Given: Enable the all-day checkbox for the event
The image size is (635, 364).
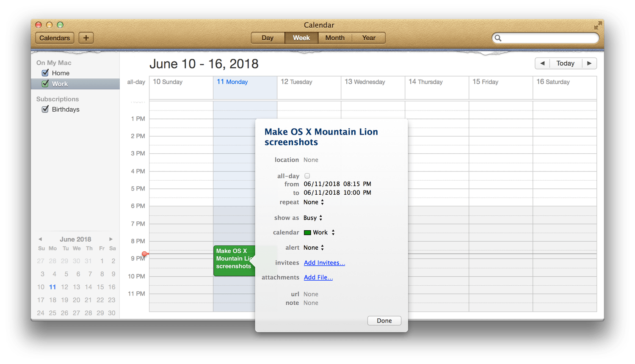Looking at the screenshot, I should (x=307, y=176).
